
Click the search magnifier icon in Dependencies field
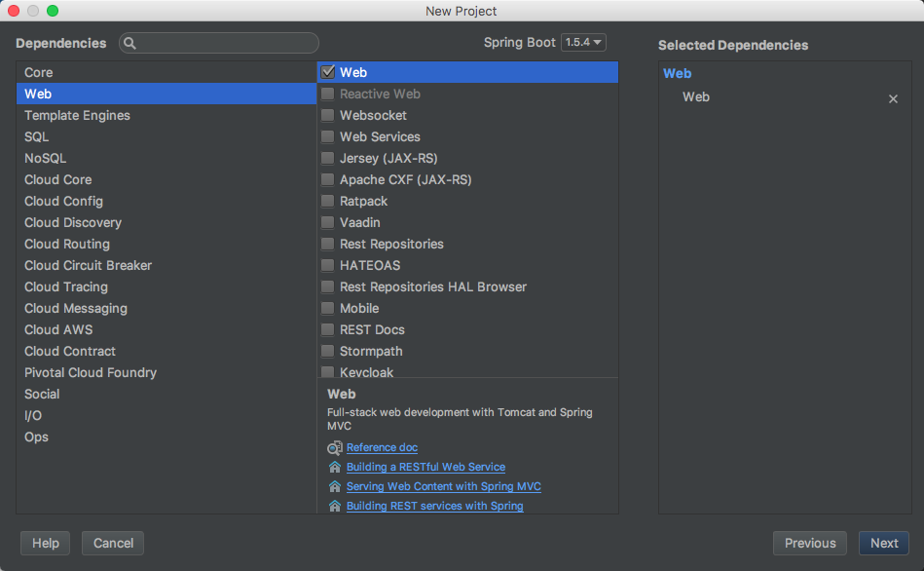(x=130, y=44)
